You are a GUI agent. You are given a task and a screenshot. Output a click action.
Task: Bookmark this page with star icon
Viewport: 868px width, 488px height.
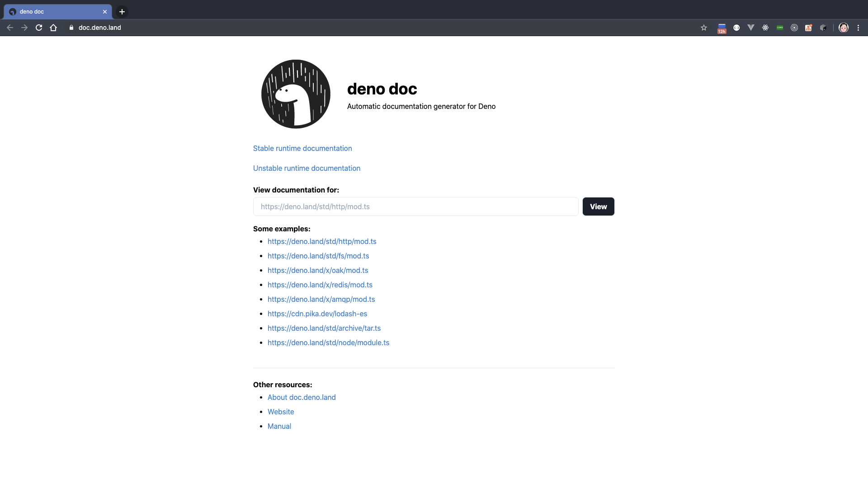tap(704, 28)
